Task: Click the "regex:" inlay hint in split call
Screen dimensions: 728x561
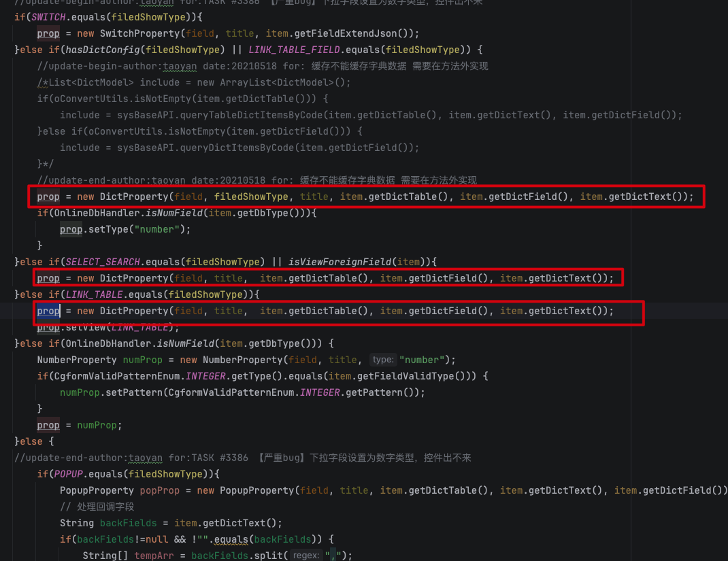Action: coord(305,556)
